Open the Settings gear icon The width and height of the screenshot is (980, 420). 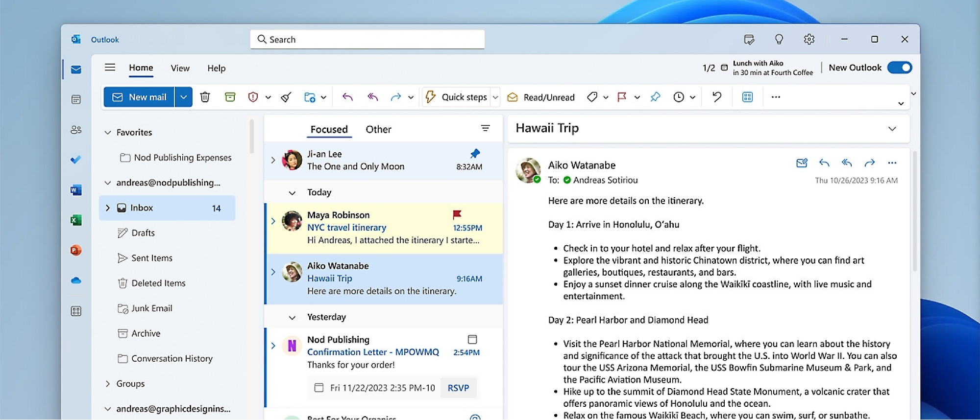pos(809,39)
